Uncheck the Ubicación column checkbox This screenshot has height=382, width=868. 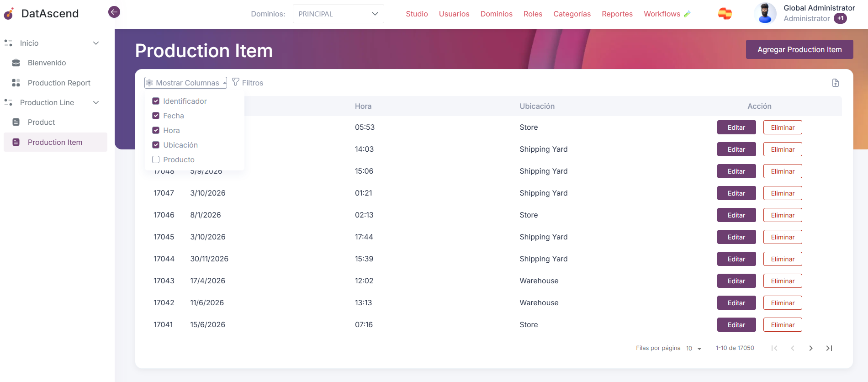pyautogui.click(x=156, y=145)
